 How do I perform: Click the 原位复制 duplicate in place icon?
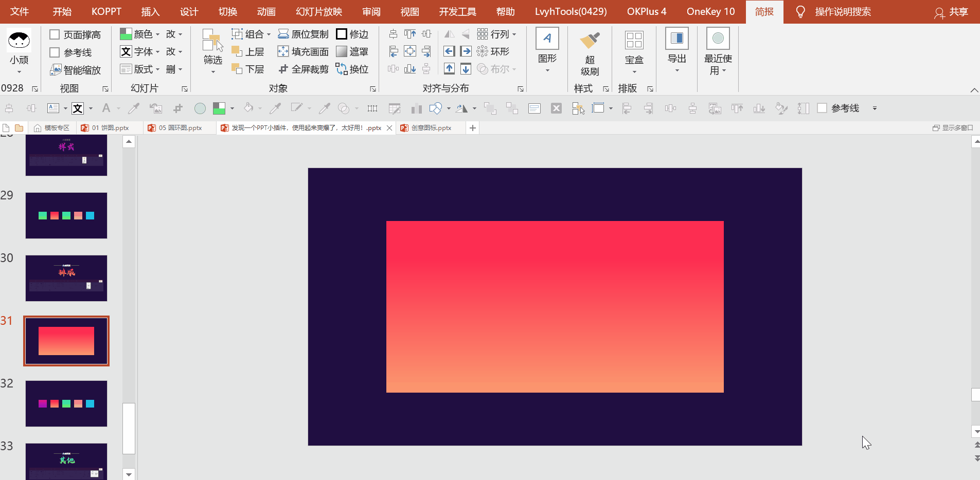[283, 34]
